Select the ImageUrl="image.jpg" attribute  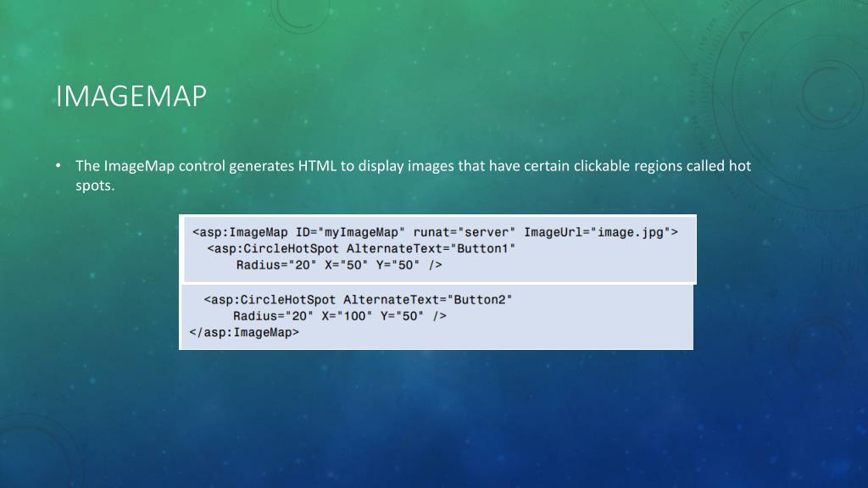(598, 232)
